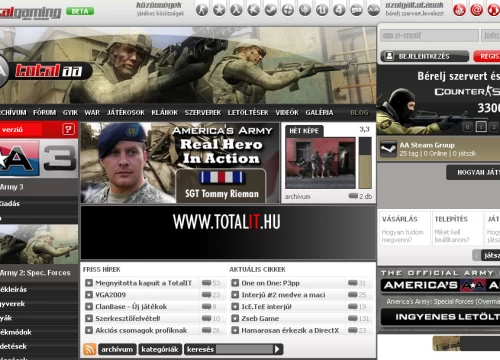500x360 pixels.
Task: Click the Hét képe thumbnail image
Action: pyautogui.click(x=320, y=163)
